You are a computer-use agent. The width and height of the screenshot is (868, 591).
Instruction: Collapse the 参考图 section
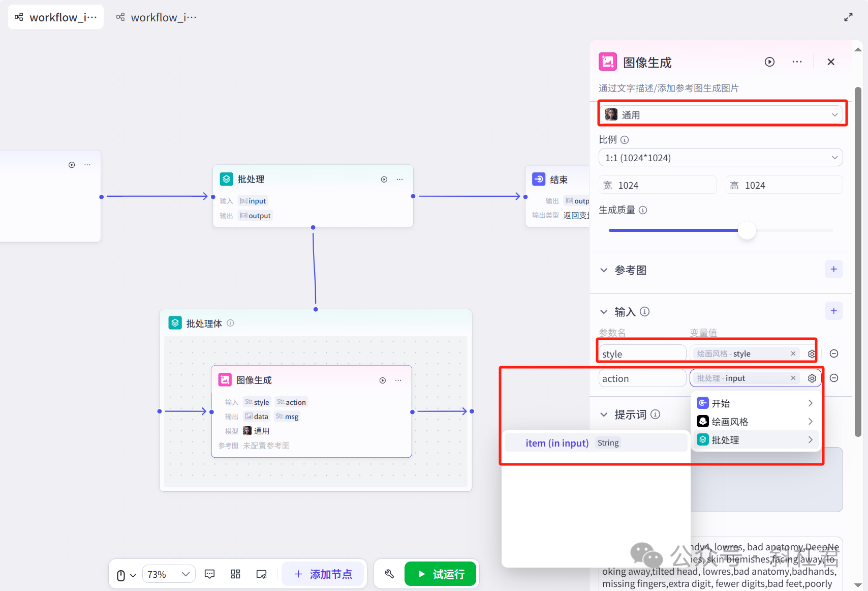coord(604,270)
